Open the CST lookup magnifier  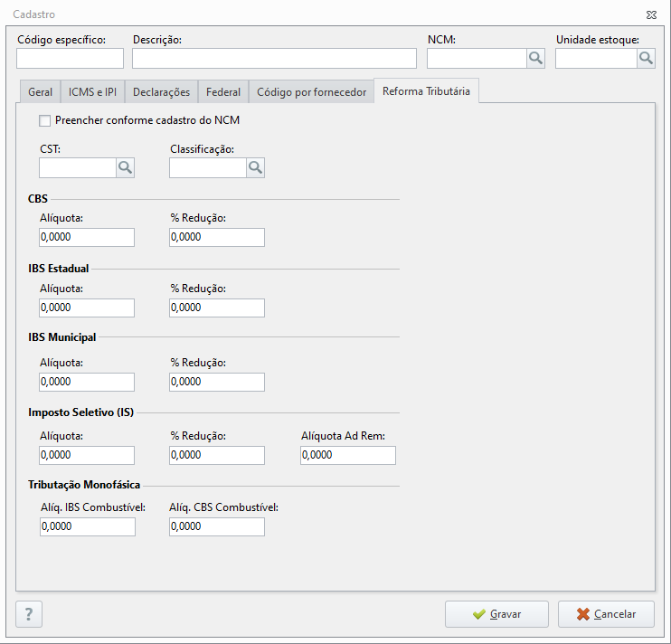[x=125, y=167]
